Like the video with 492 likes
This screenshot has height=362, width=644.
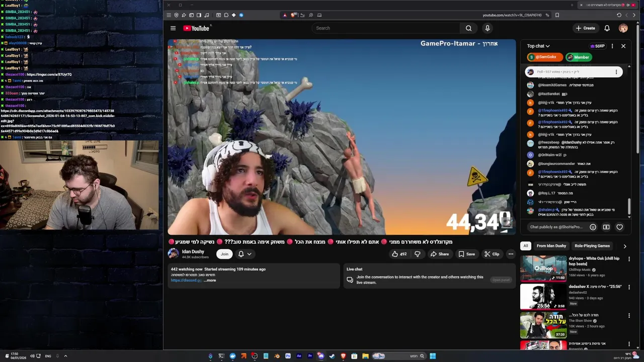coord(399,254)
